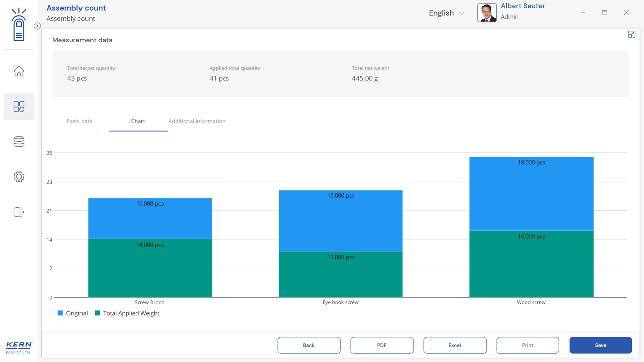
Task: Open the database icon in sidebar
Action: pyautogui.click(x=19, y=142)
